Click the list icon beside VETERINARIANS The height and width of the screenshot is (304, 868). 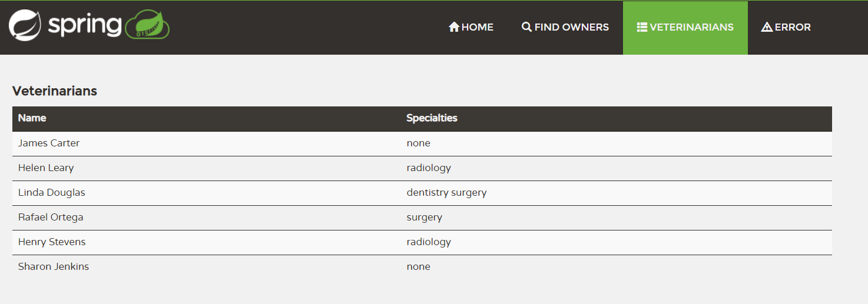642,27
